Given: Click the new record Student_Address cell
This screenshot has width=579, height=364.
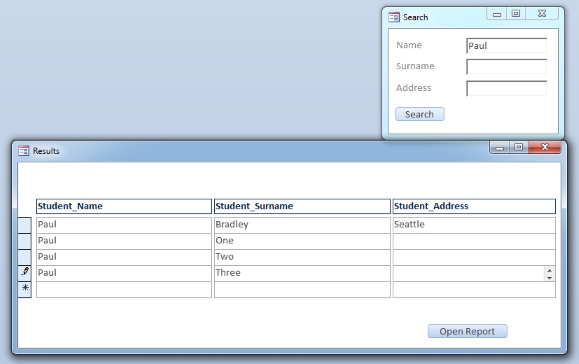Looking at the screenshot, I should (x=474, y=289).
